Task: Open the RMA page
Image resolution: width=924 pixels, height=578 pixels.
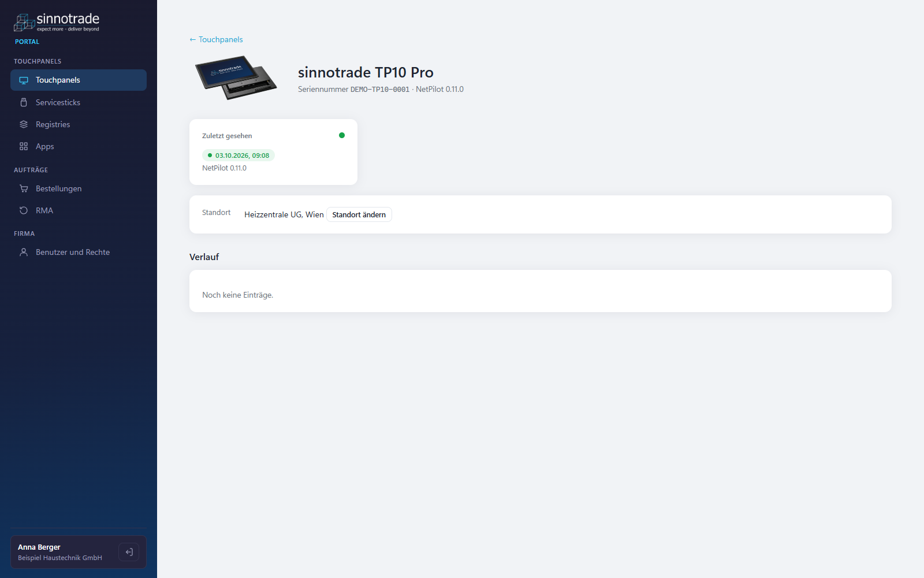Action: tap(79, 210)
